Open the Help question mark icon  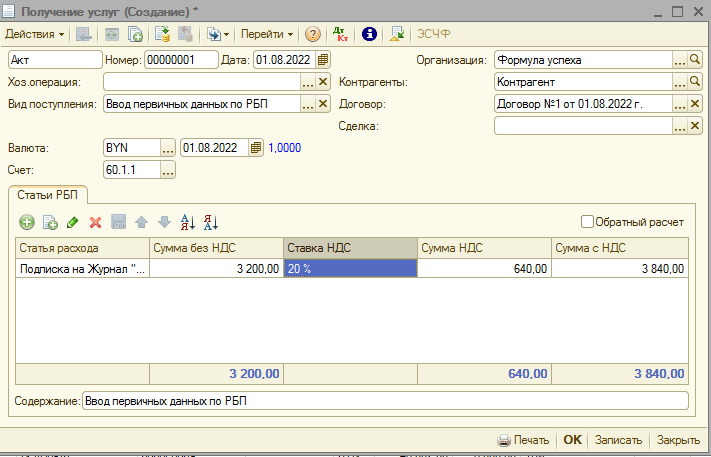tap(313, 34)
